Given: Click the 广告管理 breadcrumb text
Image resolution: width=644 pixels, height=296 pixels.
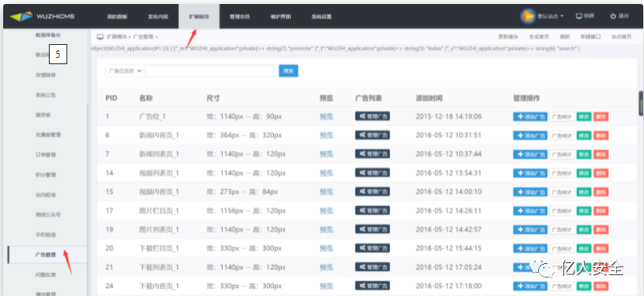Looking at the screenshot, I should tap(143, 37).
